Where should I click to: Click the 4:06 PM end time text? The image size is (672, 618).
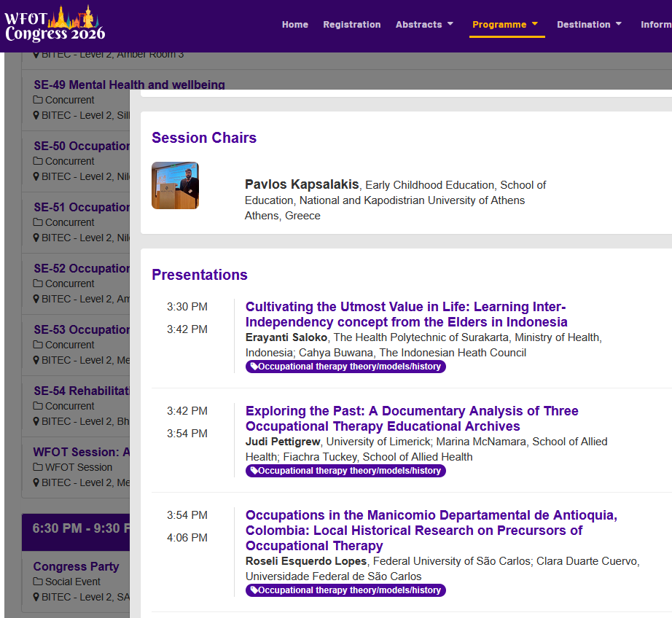187,537
